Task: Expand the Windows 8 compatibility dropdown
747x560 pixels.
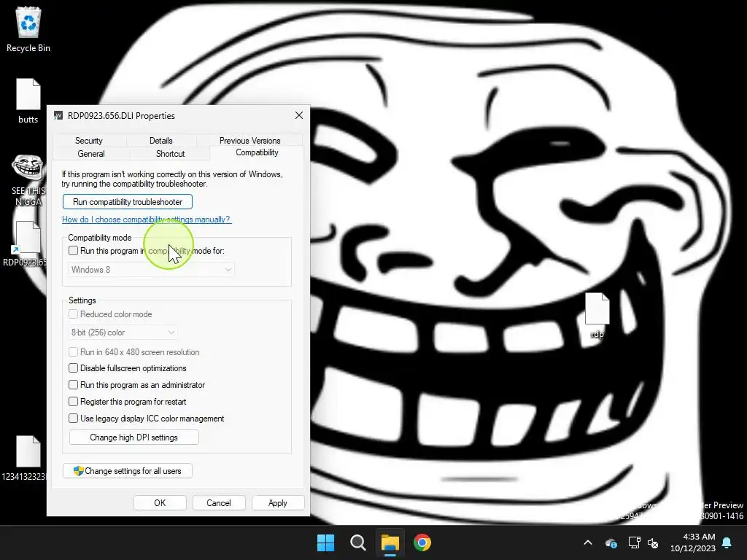Action: [152, 270]
